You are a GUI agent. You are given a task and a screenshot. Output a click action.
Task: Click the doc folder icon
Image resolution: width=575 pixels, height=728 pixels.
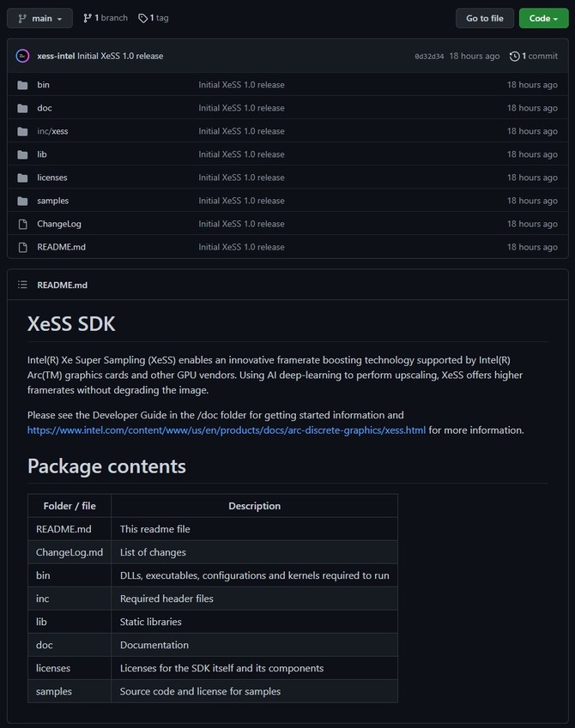(x=22, y=108)
